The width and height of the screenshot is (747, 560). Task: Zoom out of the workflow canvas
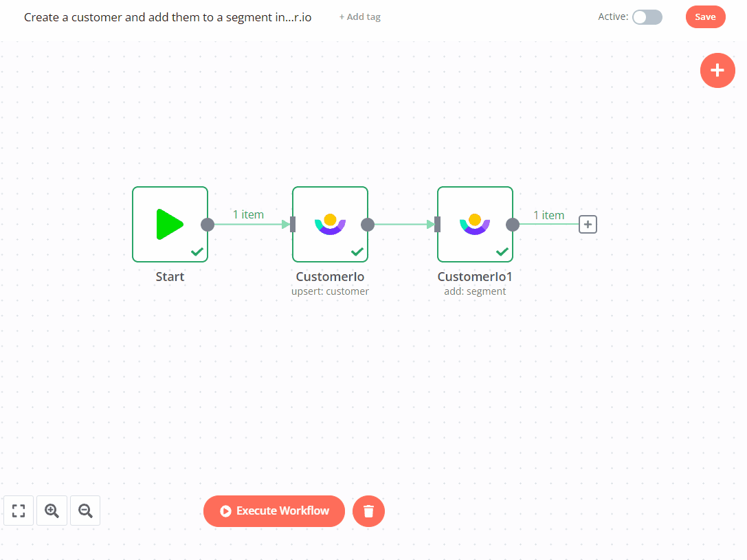click(85, 511)
